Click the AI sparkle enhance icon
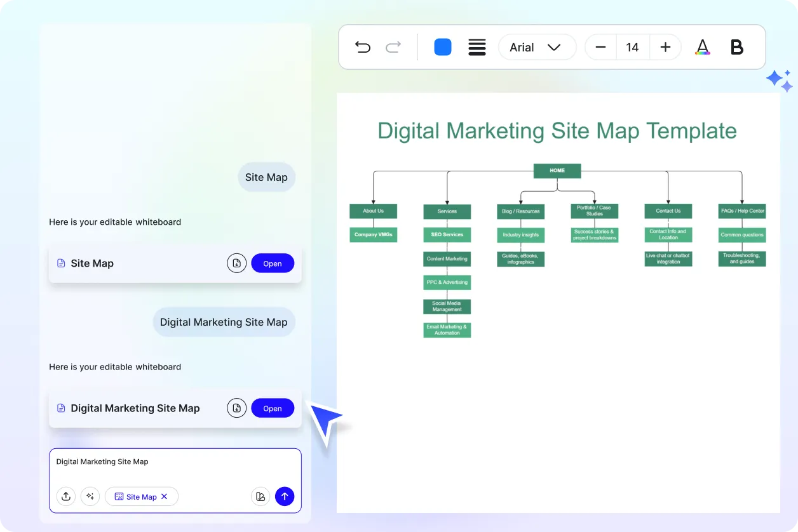The width and height of the screenshot is (798, 532). click(90, 496)
